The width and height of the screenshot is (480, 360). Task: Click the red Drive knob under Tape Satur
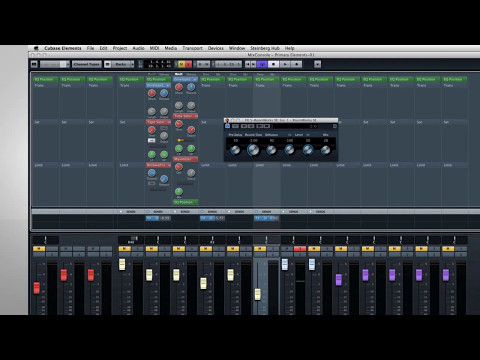(152, 130)
